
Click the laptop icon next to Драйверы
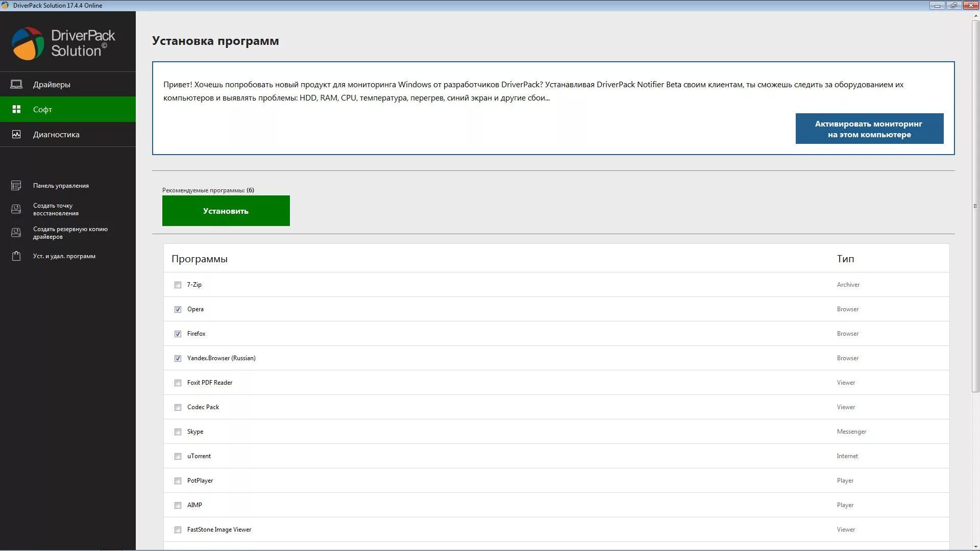point(16,84)
